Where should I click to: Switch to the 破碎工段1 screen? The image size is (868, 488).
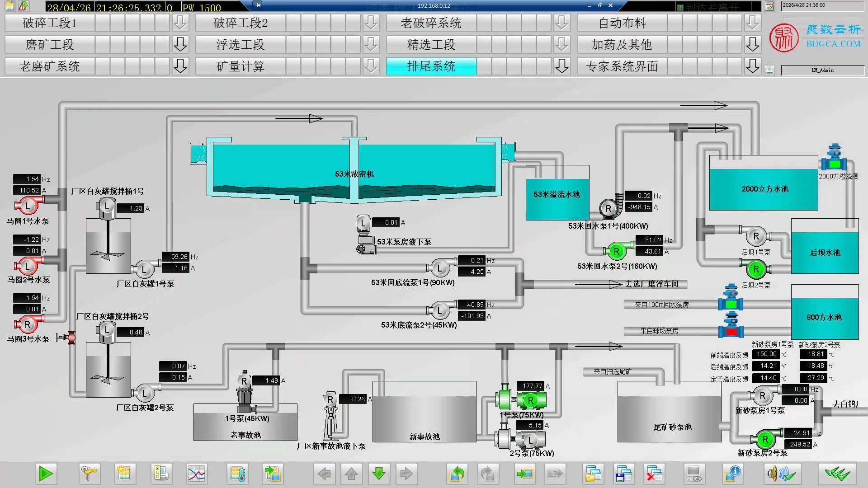50,23
